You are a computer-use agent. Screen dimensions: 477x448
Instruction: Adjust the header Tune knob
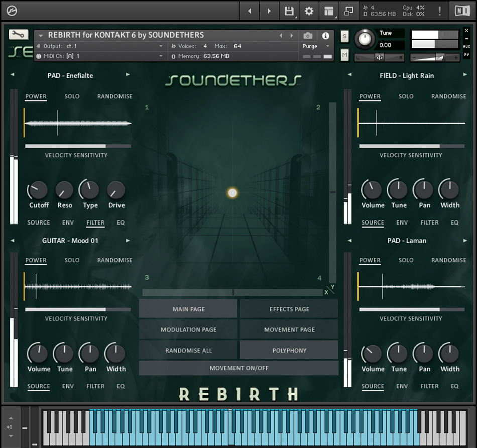point(365,39)
